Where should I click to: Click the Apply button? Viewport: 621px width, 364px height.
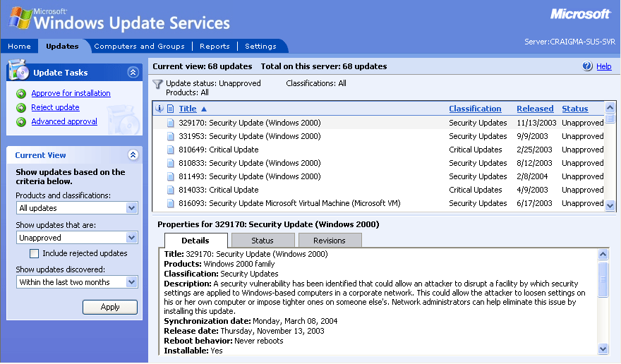pos(110,307)
